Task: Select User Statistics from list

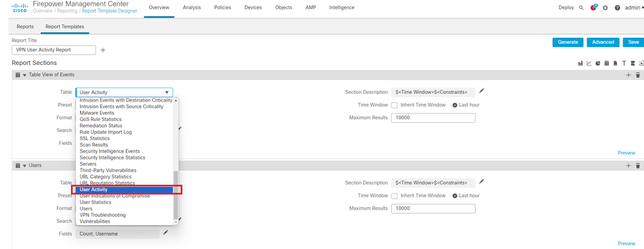Action: click(x=95, y=202)
